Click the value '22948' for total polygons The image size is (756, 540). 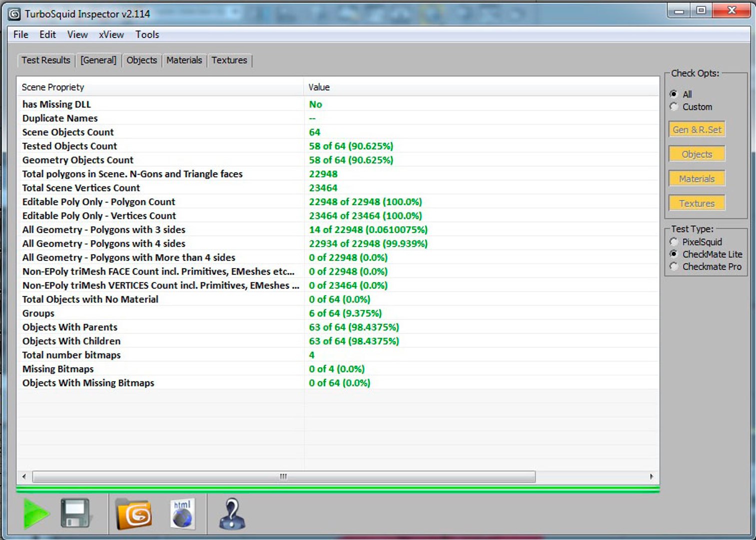pos(323,174)
